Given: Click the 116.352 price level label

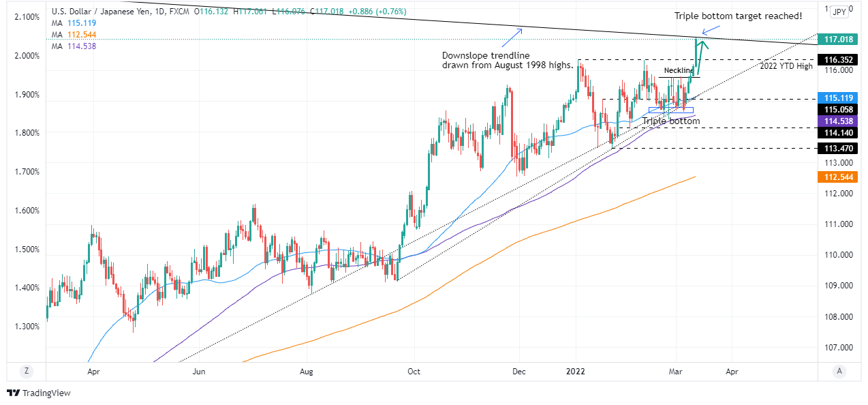Looking at the screenshot, I should coord(839,60).
